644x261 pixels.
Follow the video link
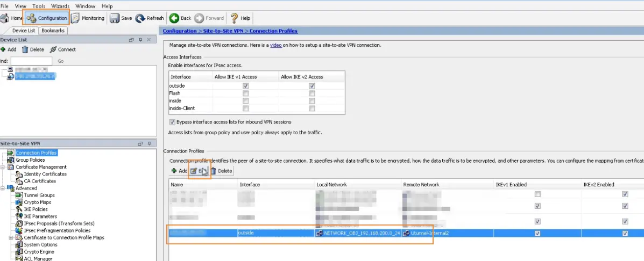coord(275,45)
